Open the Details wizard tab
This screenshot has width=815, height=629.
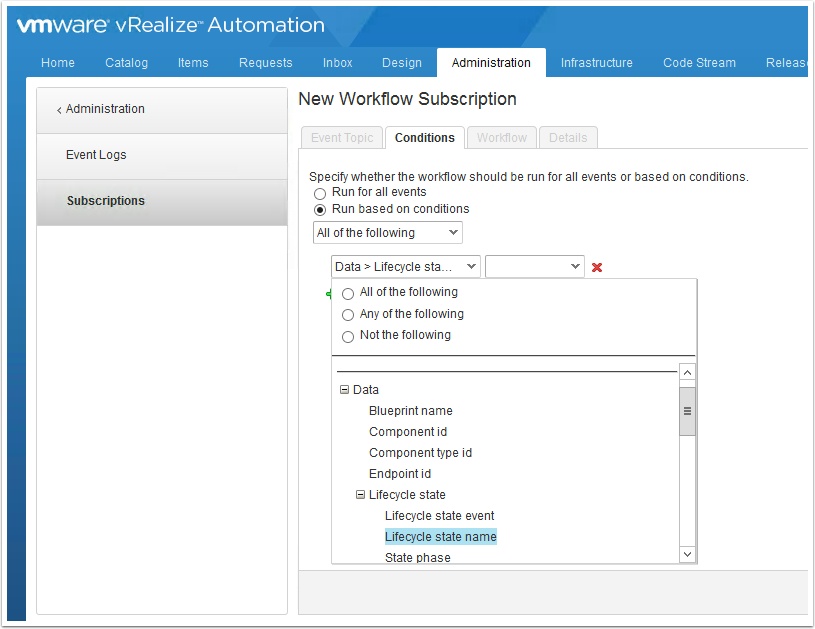(568, 138)
